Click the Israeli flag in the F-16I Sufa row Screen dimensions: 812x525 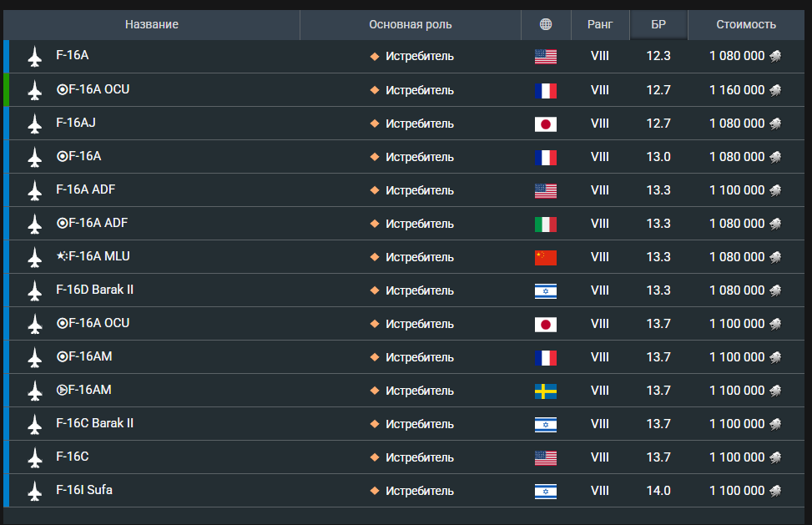[546, 491]
